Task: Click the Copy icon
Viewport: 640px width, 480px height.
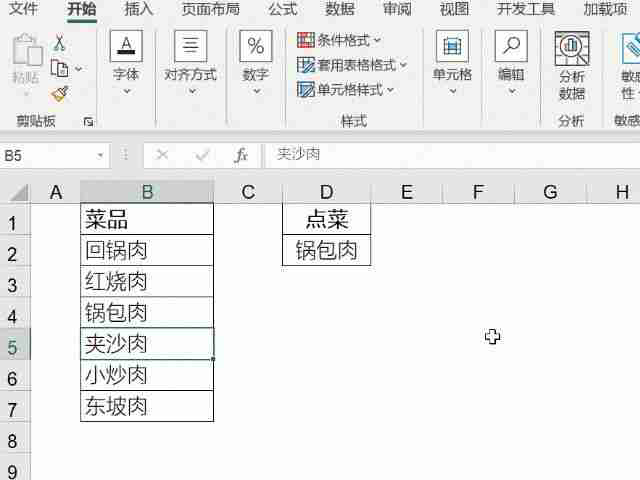Action: click(59, 68)
